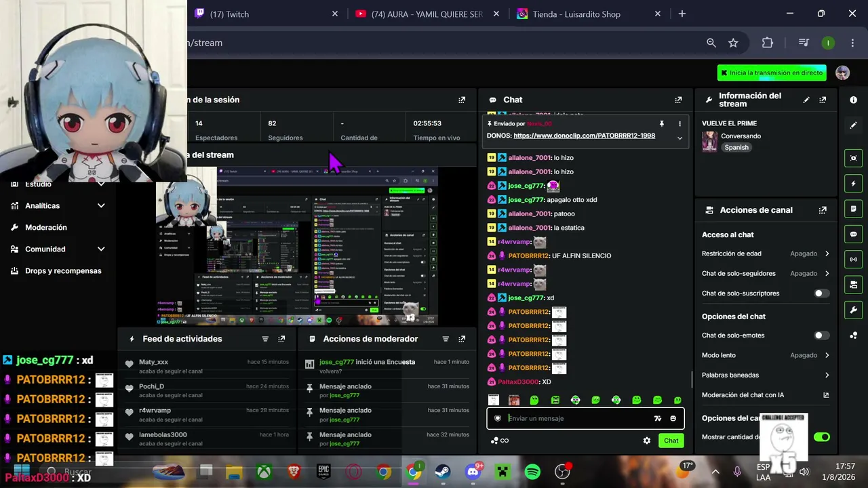Image resolution: width=868 pixels, height=488 pixels.
Task: Open jose_cg777 profile from Encuesta entry
Action: coord(338,362)
